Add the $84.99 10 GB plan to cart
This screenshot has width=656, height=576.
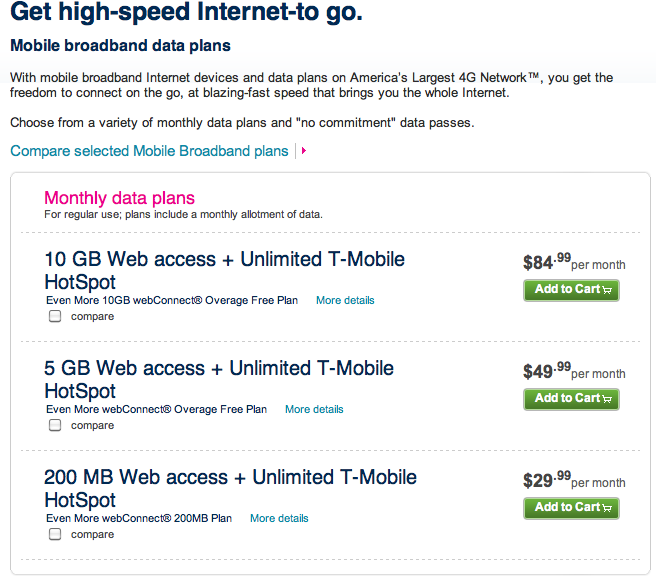(571, 290)
